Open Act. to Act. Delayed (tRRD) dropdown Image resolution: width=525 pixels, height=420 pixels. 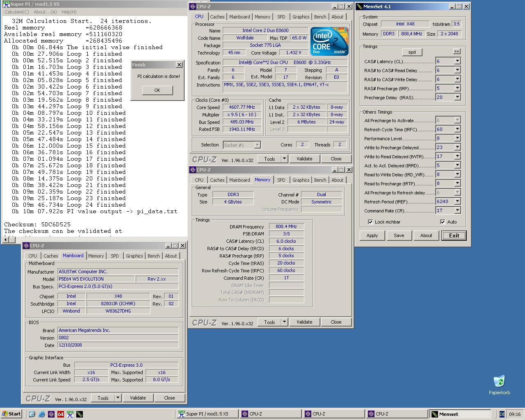[457, 165]
